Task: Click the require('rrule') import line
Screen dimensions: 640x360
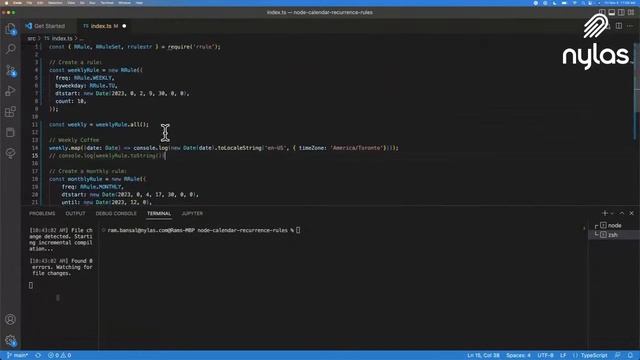Action: click(x=135, y=47)
